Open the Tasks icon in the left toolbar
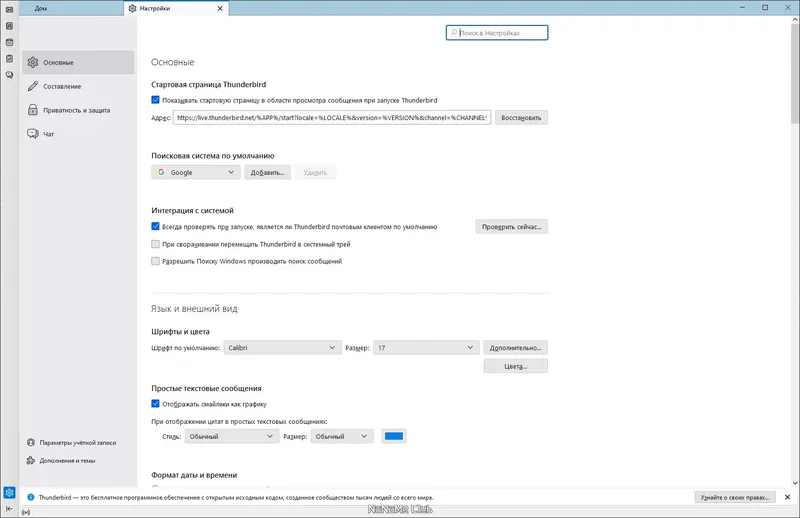Screen dimensions: 800x518 tap(9, 59)
